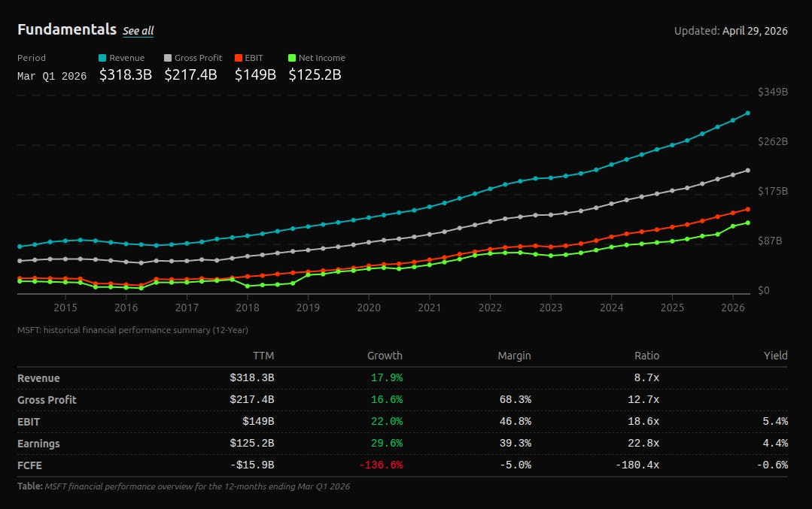The image size is (812, 509).
Task: Click the Gross Profit gray legend swatch
Action: (x=168, y=58)
